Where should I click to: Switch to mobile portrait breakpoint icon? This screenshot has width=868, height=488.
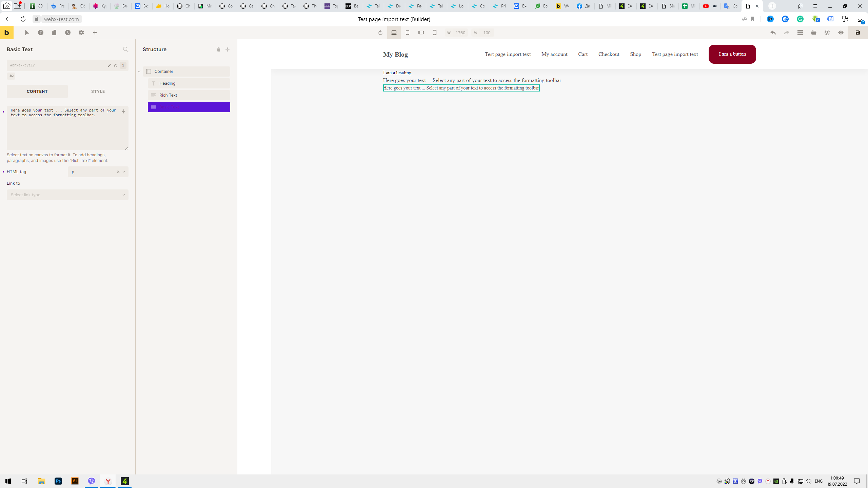(435, 33)
